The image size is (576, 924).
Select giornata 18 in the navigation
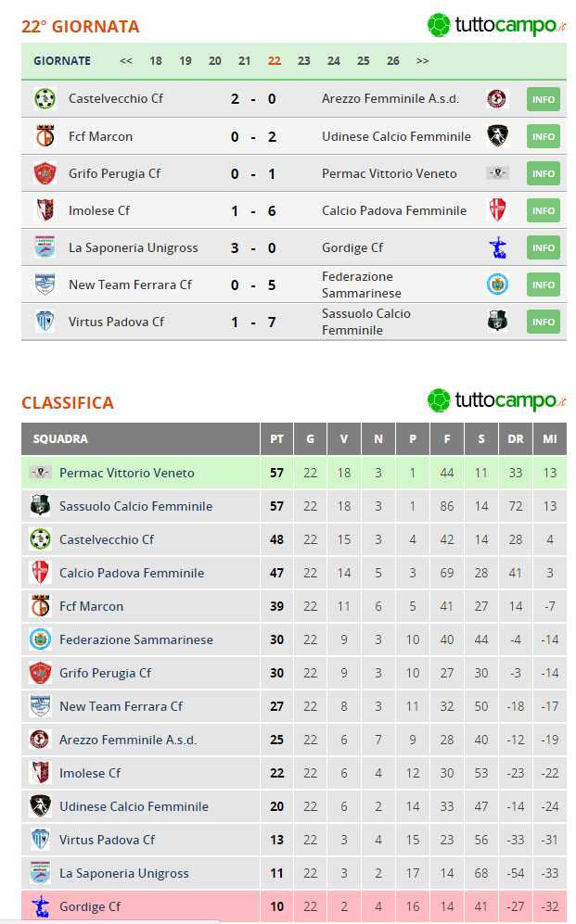pyautogui.click(x=156, y=59)
